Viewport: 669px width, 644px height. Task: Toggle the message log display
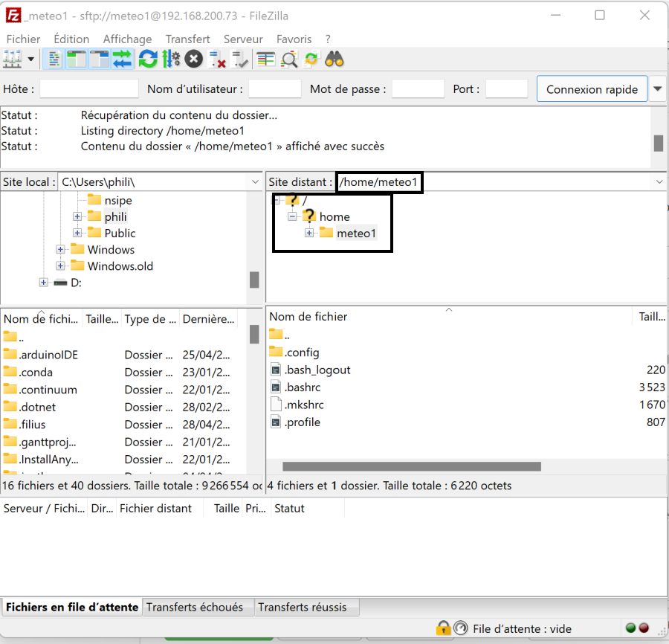(54, 59)
